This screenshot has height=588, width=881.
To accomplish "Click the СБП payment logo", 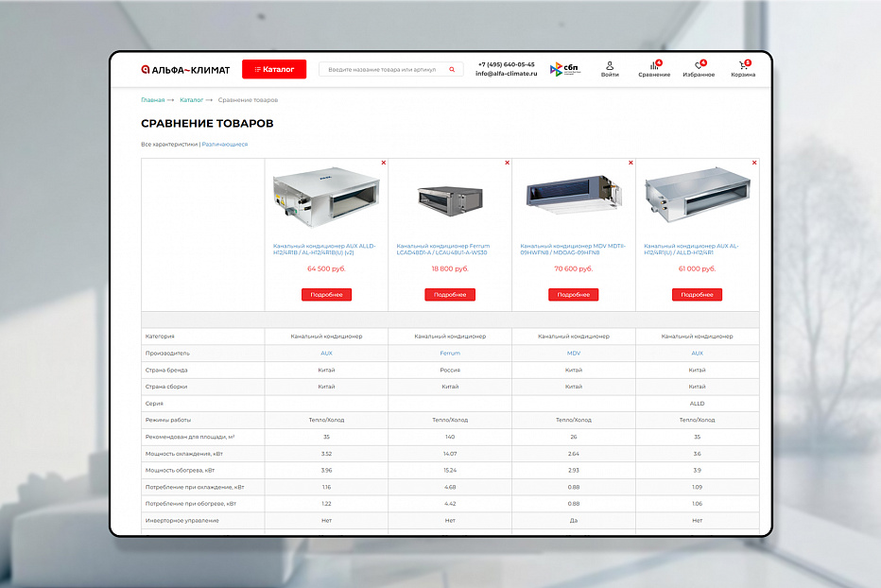I will [x=564, y=69].
